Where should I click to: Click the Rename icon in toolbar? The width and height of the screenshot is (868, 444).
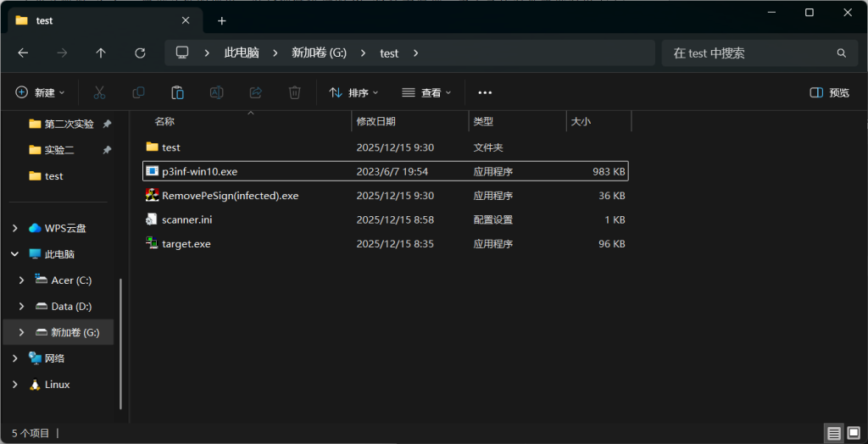click(x=216, y=92)
